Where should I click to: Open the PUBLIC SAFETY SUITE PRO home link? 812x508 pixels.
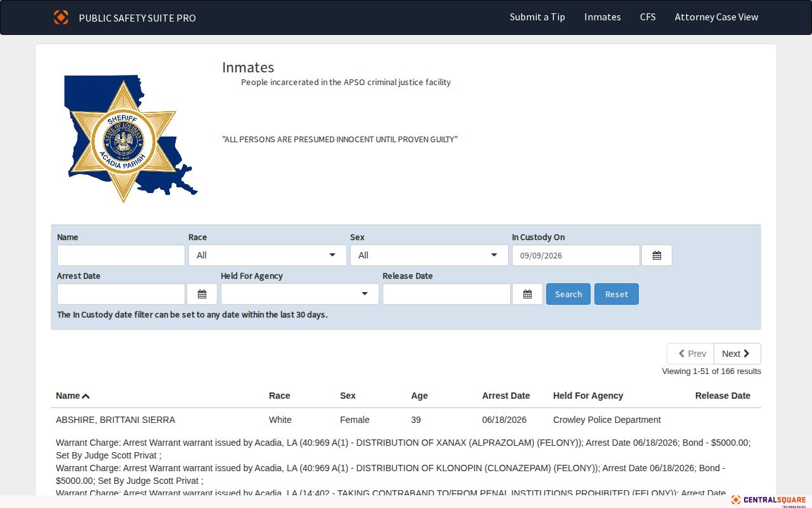137,18
